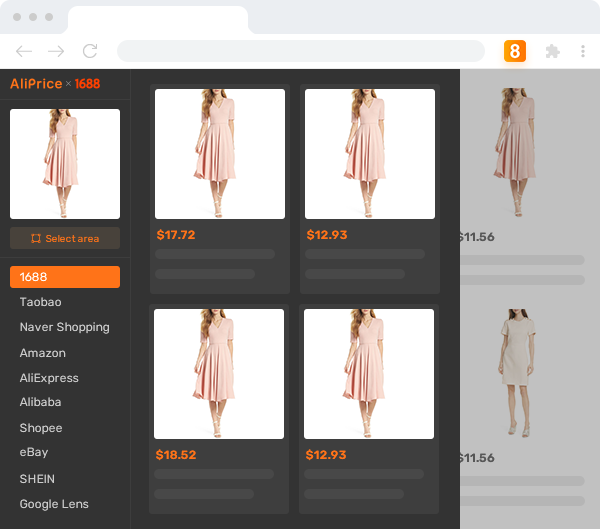Click the $18.52 price label
The width and height of the screenshot is (600, 529).
[176, 455]
